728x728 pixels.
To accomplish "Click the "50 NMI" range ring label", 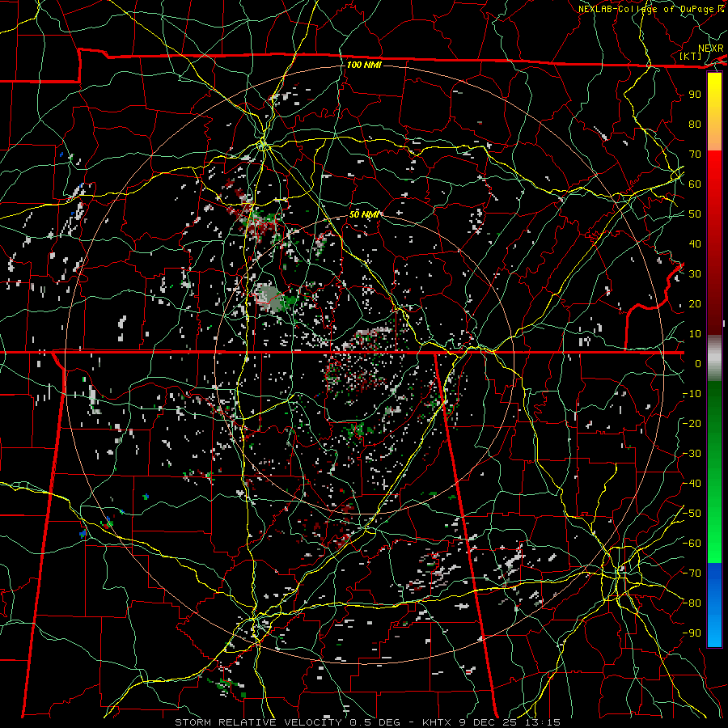I will pos(365,214).
